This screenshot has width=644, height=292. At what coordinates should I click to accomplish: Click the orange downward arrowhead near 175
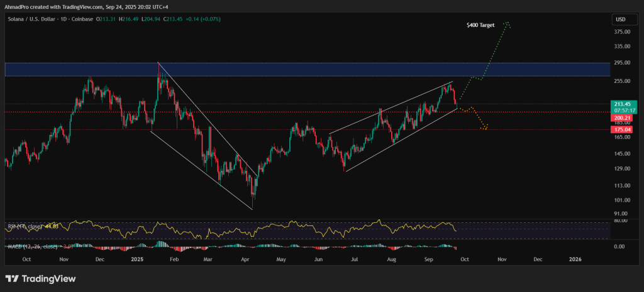pyautogui.click(x=484, y=128)
